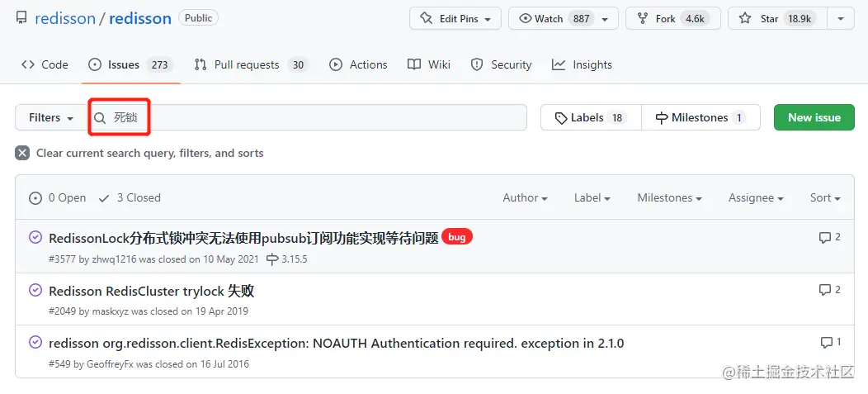Open the Assignee filter dropdown

click(756, 198)
